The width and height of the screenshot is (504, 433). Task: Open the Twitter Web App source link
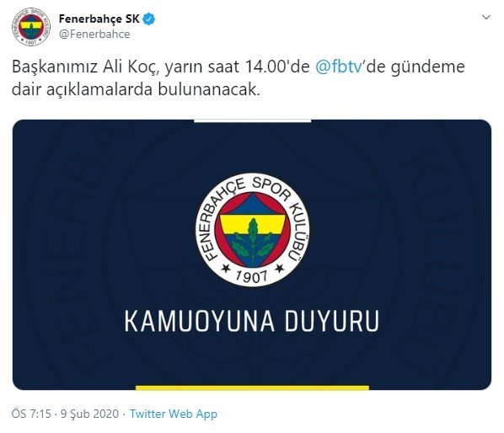pyautogui.click(x=174, y=414)
